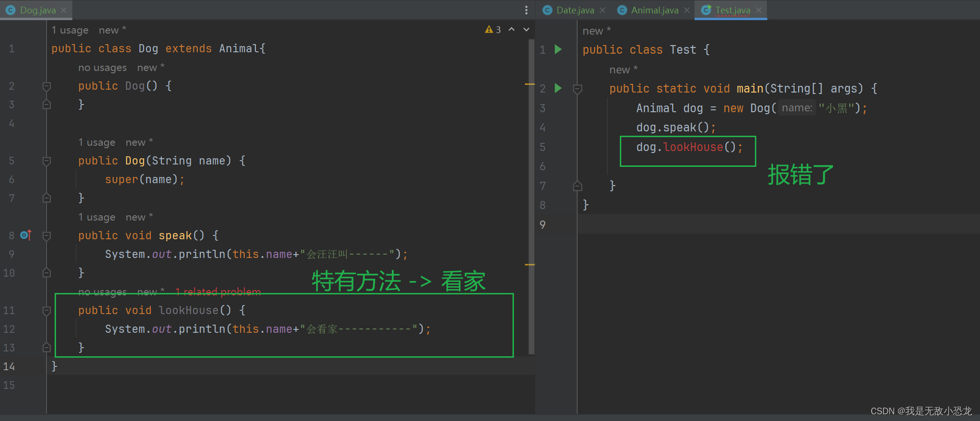This screenshot has width=980, height=421.
Task: Close the Date.java tab
Action: [603, 10]
